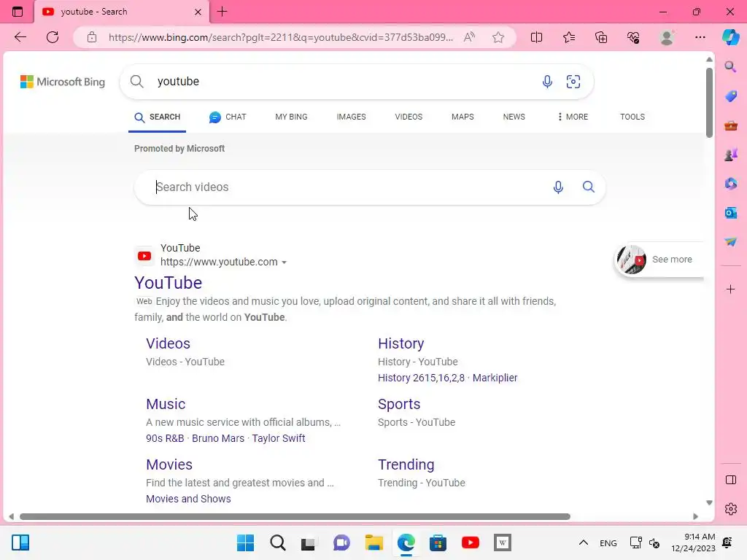Click the browser Back arrow
Screen dimensions: 747x560
point(20,37)
